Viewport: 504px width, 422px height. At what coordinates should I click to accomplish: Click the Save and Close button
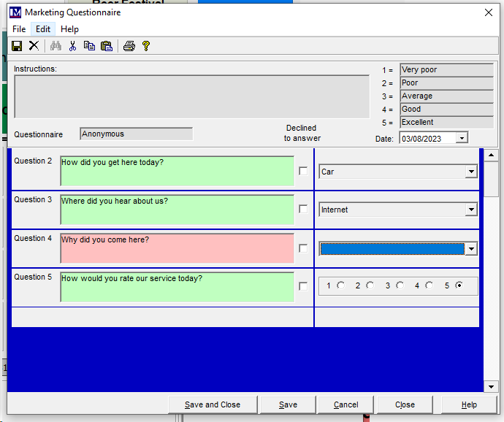point(213,404)
